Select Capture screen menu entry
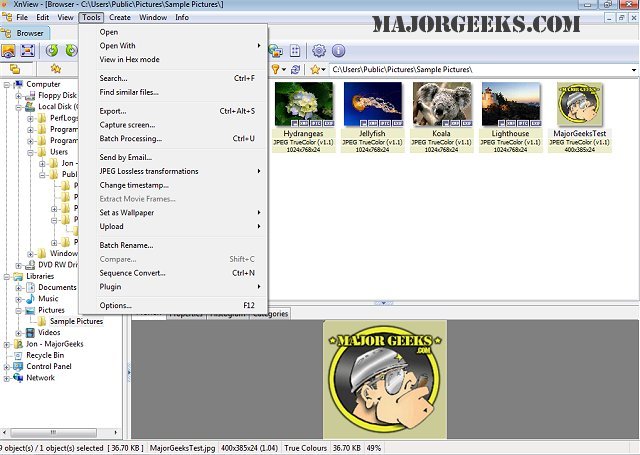 click(127, 125)
